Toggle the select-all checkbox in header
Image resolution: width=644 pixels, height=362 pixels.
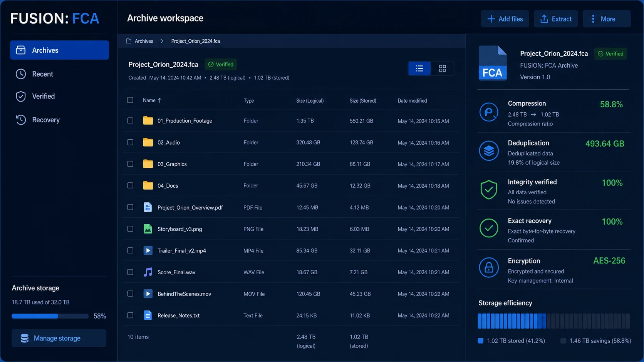click(x=130, y=100)
